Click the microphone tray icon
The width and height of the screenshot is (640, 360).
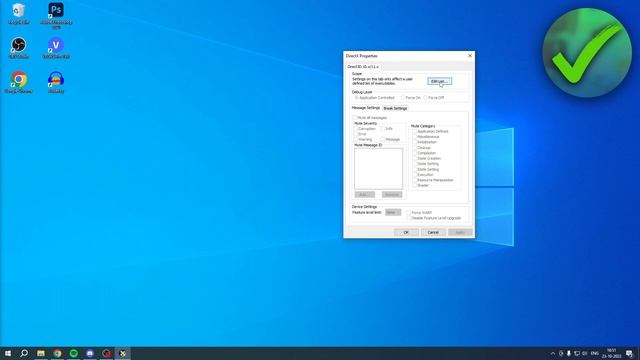(569, 353)
